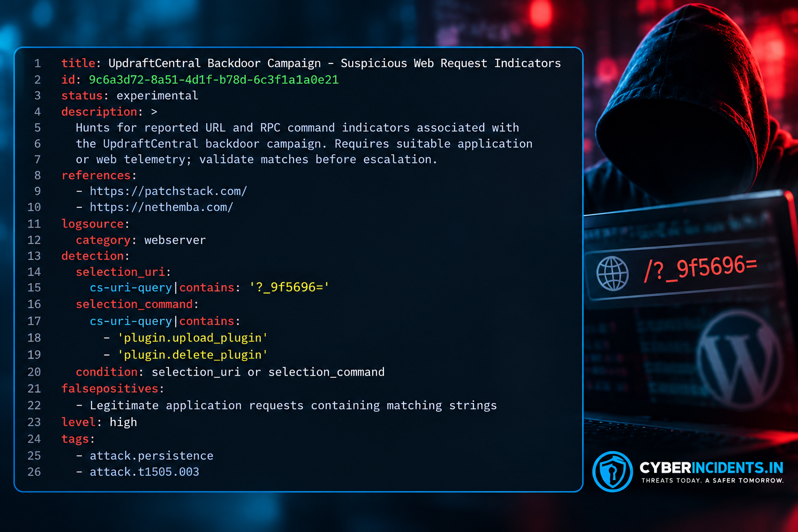This screenshot has height=532, width=798.
Task: Click 'plugin.delete_plugin' string
Action: point(193,355)
